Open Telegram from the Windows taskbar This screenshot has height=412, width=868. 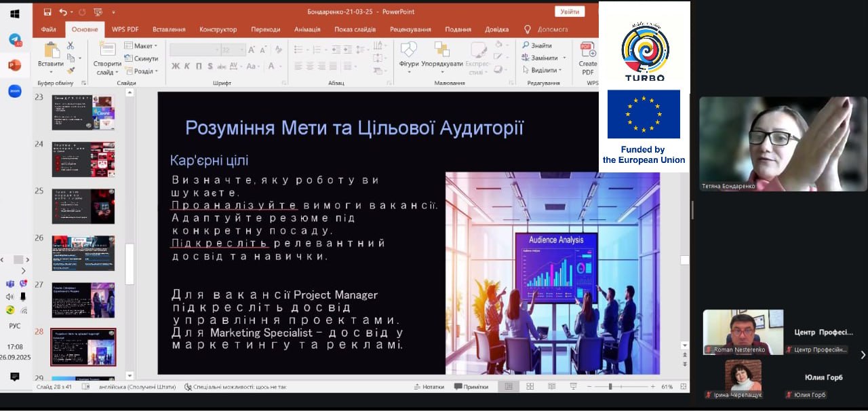[15, 39]
